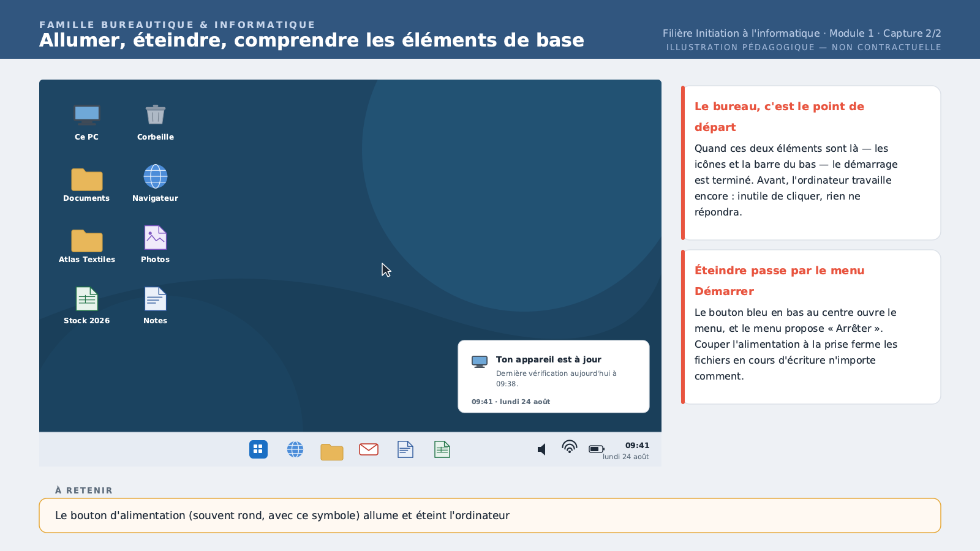Open the file explorer folder in taskbar
The width and height of the screenshot is (980, 551).
[332, 451]
